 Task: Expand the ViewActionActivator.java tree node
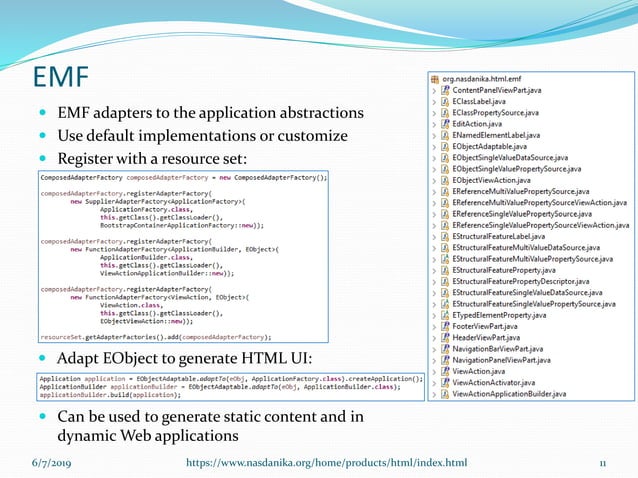tap(433, 382)
